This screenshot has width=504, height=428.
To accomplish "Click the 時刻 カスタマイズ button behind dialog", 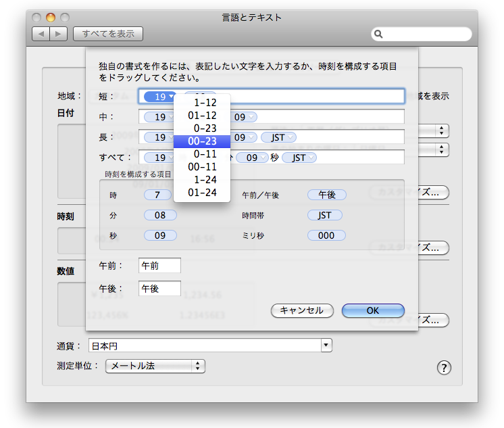I will [x=433, y=247].
